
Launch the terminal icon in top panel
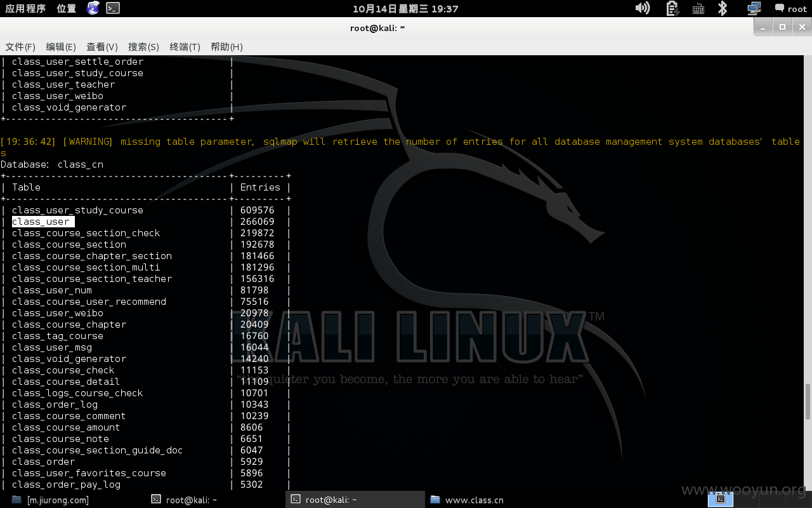point(113,8)
